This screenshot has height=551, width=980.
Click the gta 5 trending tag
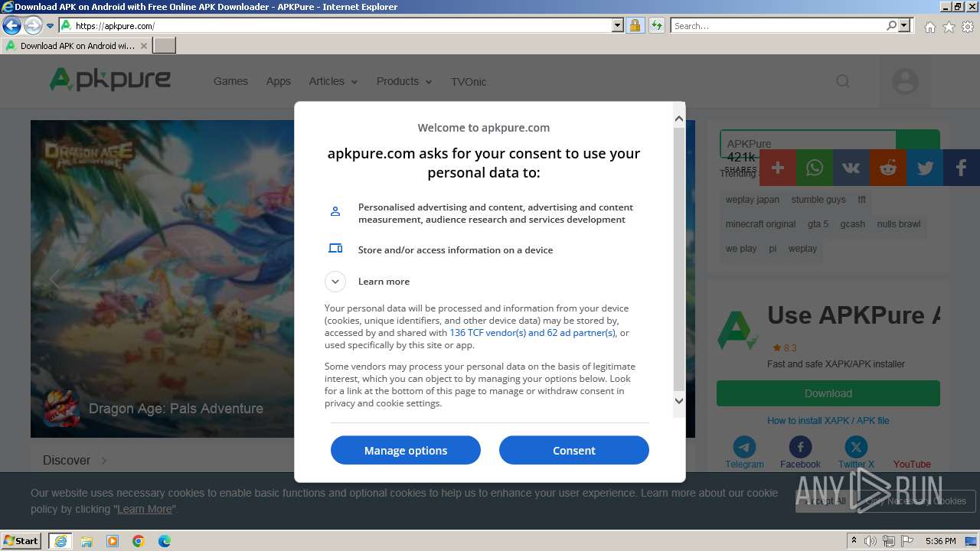818,224
